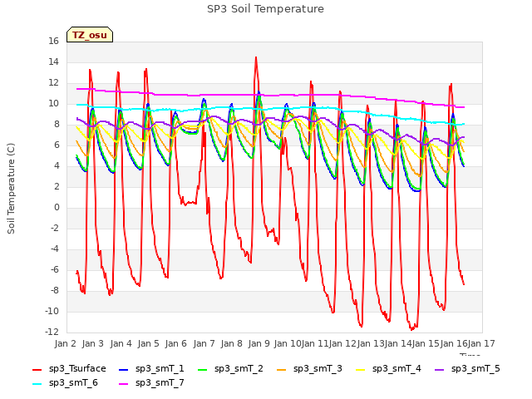Click the magenta sp3_smT_7 legend swatch
Viewport: 532px width, 399px height.
click(x=124, y=384)
